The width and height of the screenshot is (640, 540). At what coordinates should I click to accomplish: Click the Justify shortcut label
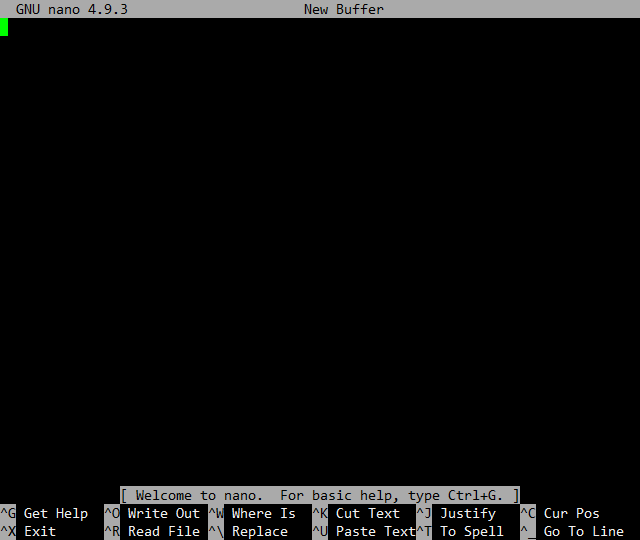[x=468, y=513]
